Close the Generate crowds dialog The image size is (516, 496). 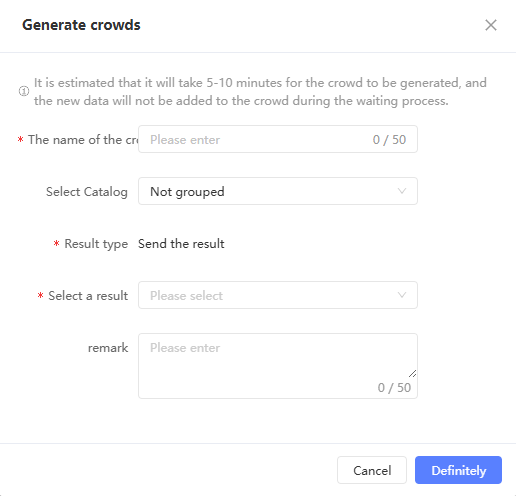coord(491,25)
